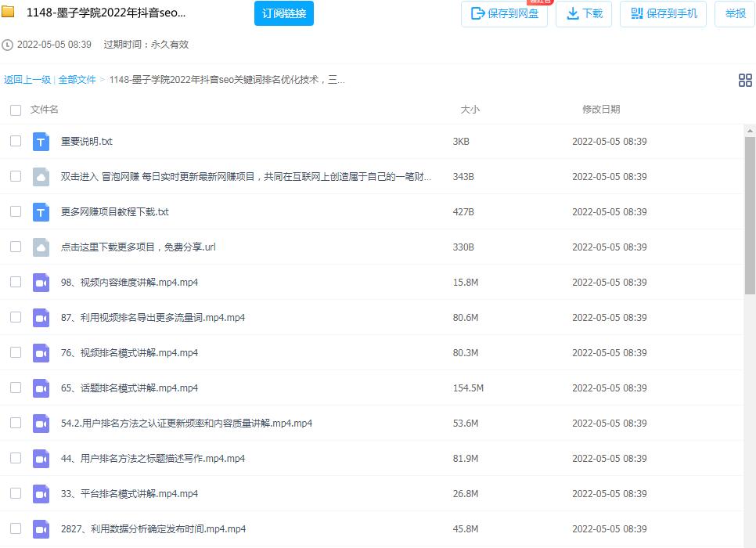
Task: Open the 双击进入 冒泡网赚 shortcut file name
Action: click(x=246, y=177)
